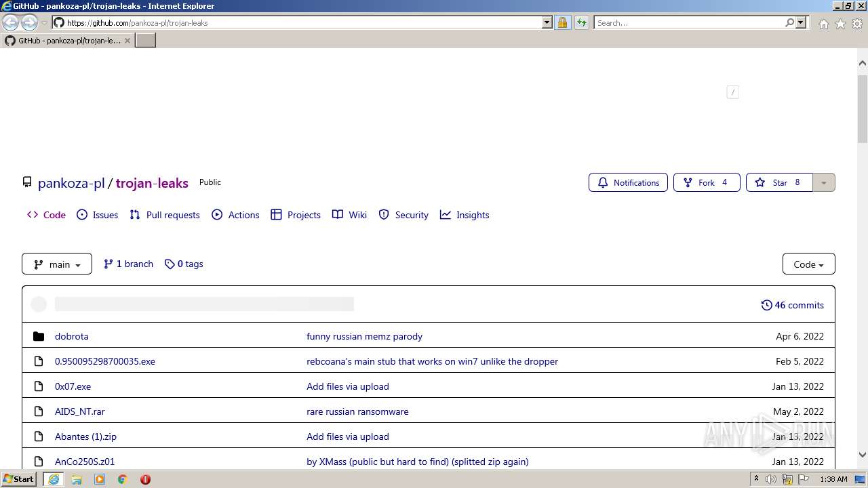Star the repository
The image size is (868, 488).
(x=779, y=182)
